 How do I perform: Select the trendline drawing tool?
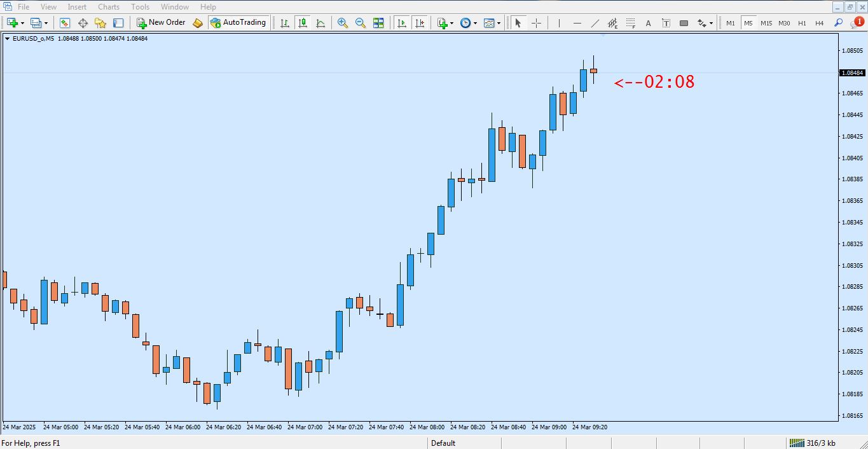coord(595,23)
